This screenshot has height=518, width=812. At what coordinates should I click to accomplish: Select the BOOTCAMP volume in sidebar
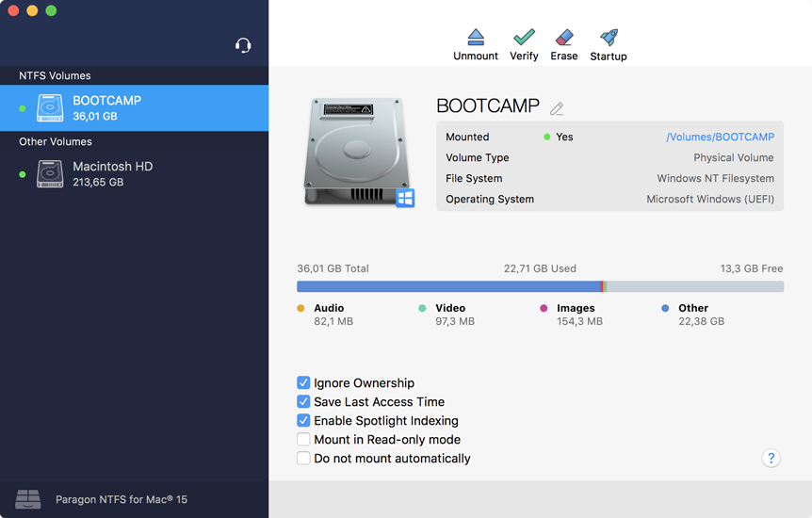point(134,108)
